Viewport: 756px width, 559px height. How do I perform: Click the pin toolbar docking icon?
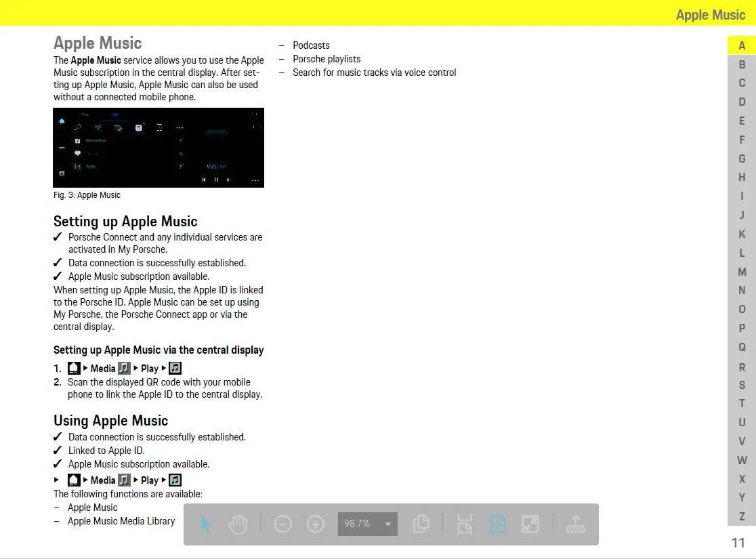[x=576, y=524]
